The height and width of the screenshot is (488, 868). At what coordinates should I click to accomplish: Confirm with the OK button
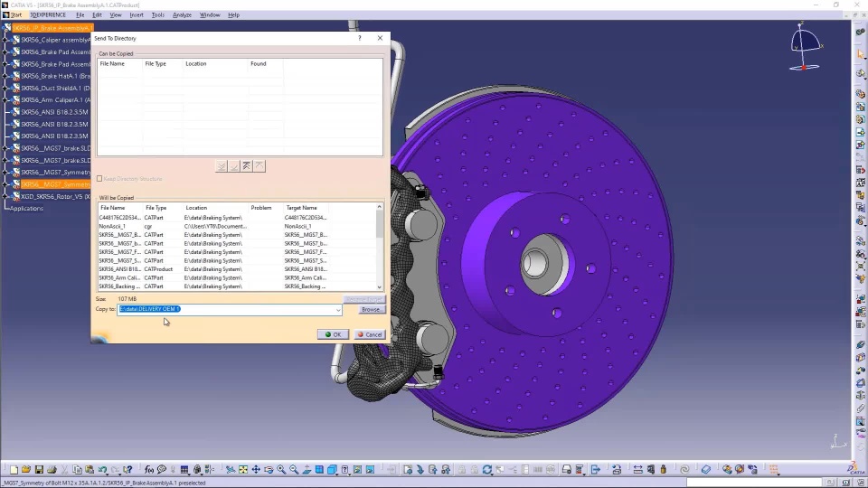pyautogui.click(x=333, y=334)
